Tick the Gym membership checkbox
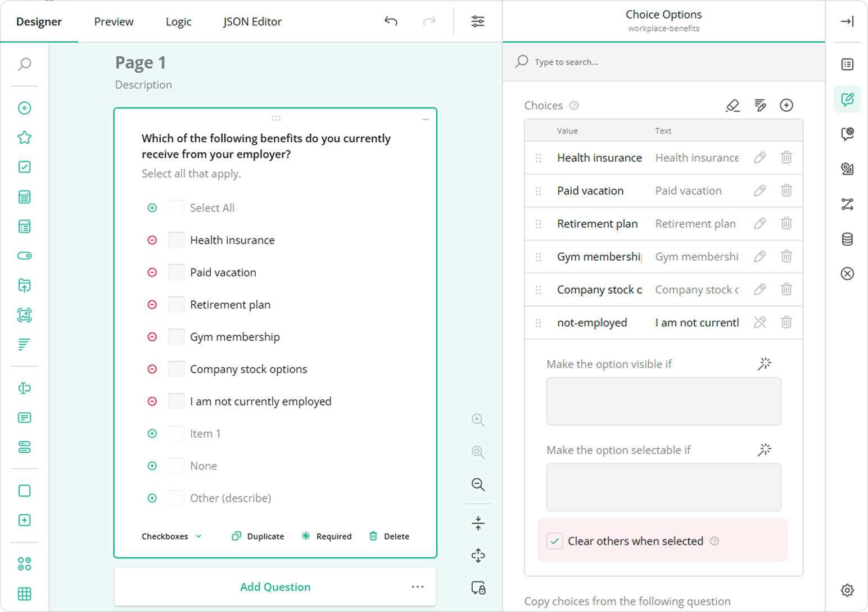 176,336
